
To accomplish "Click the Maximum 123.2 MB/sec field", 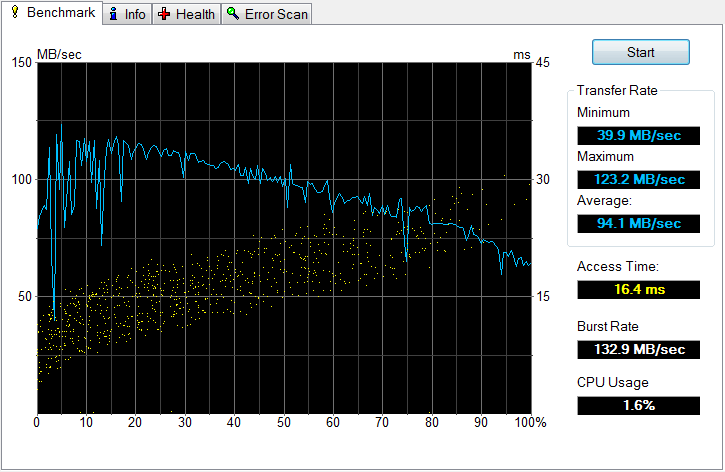I will [638, 179].
